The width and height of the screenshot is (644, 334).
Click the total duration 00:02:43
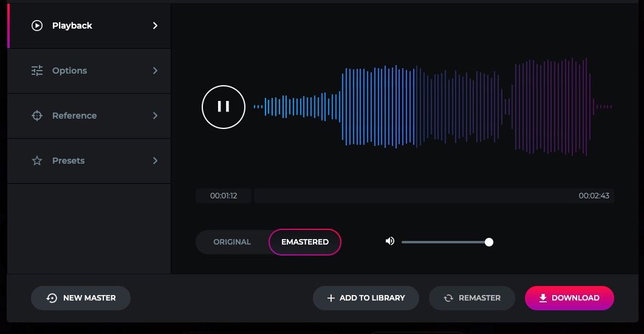click(x=594, y=196)
